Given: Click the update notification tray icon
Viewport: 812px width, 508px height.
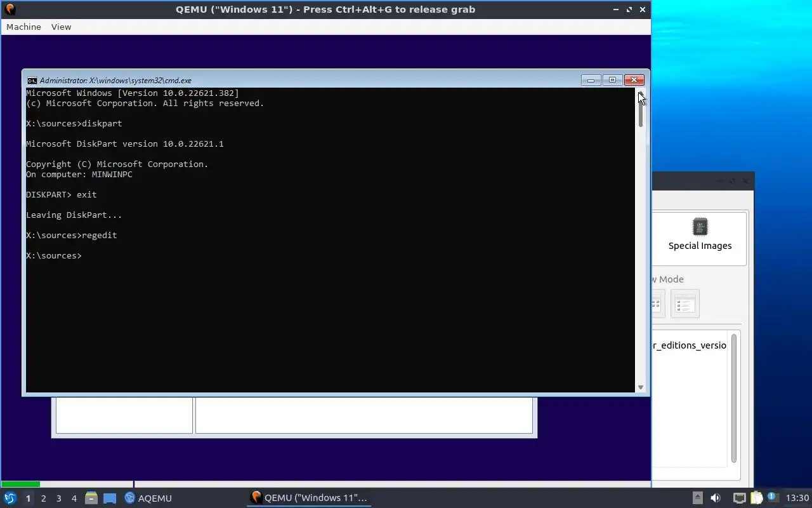Looking at the screenshot, I should [773, 497].
